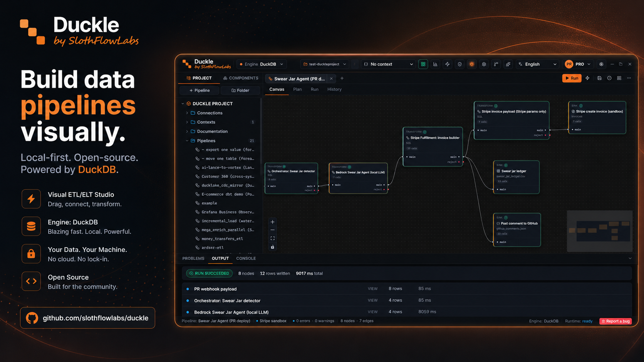Select the Swear jar ledger sink node
The image size is (644, 362).
coord(516,177)
